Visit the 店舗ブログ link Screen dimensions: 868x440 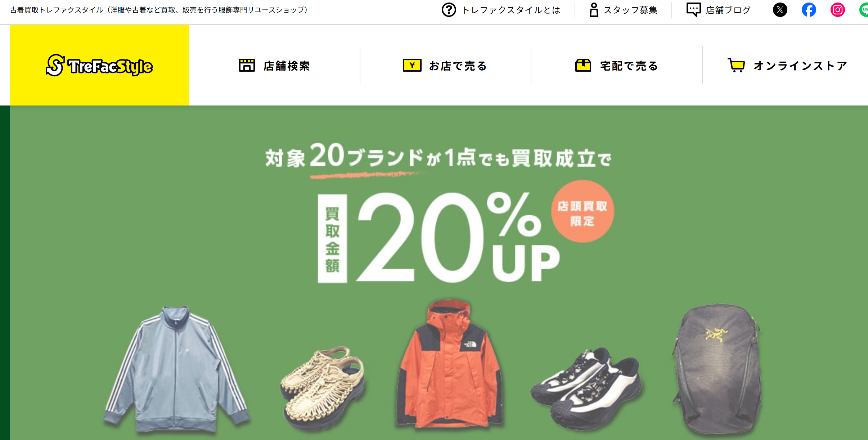point(728,10)
